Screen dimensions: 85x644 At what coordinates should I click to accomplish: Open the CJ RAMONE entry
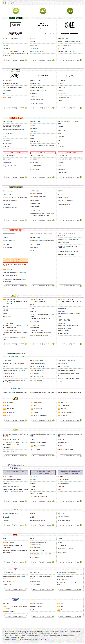(x=7, y=49)
